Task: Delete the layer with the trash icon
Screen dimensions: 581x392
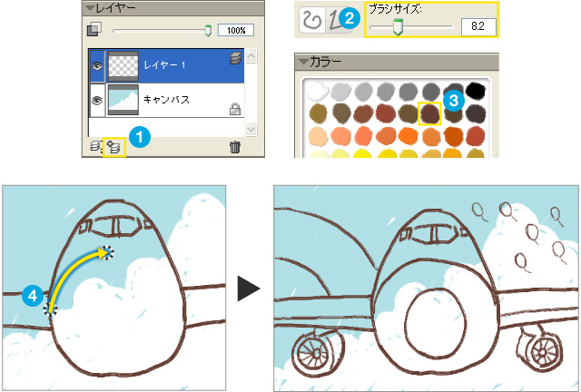Action: click(235, 147)
